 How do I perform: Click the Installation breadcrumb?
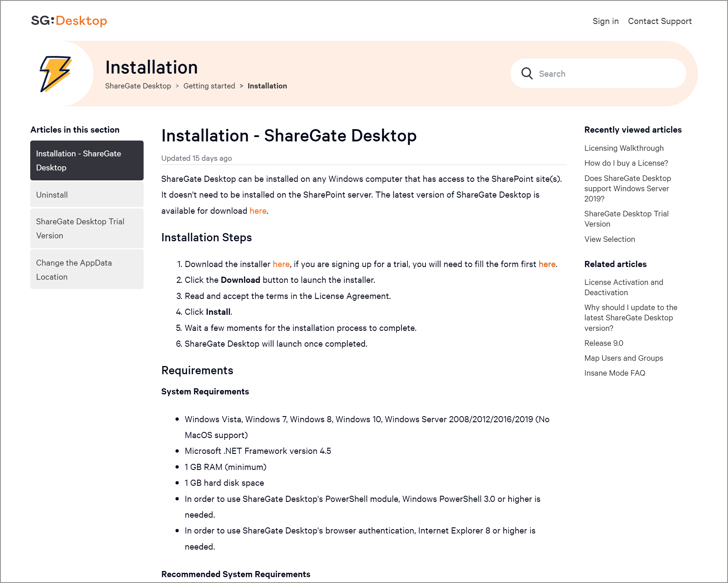pyautogui.click(x=267, y=86)
